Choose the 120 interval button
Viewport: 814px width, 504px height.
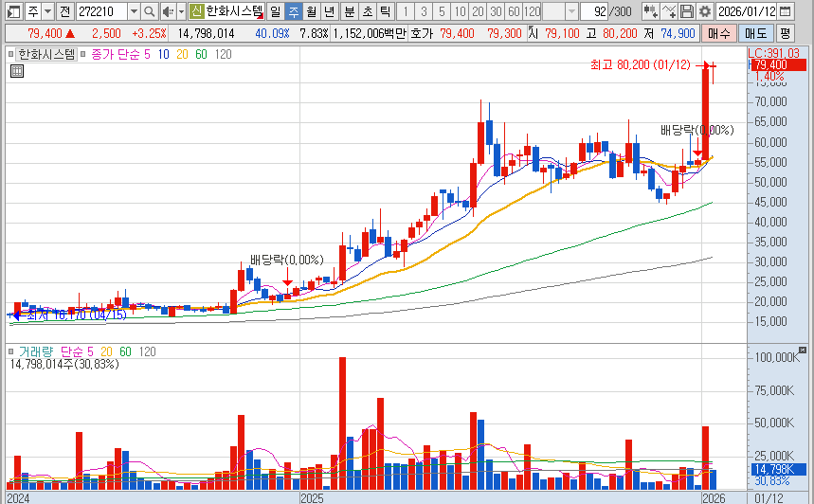[x=533, y=11]
